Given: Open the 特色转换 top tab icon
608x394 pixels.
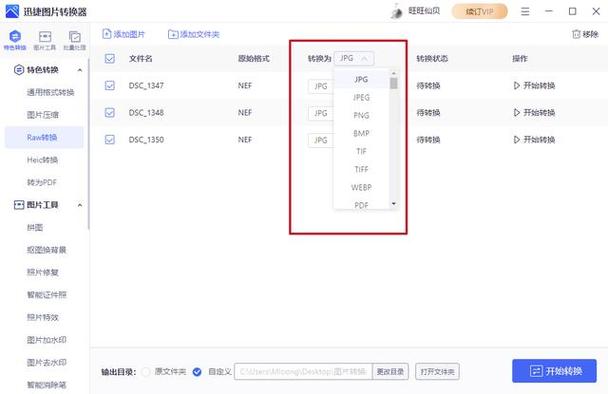Looking at the screenshot, I should point(15,36).
